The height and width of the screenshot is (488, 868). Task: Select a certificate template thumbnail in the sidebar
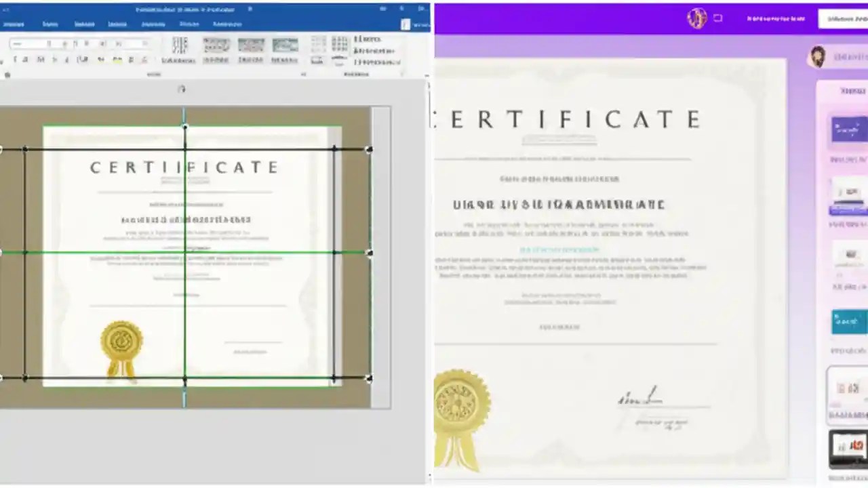pyautogui.click(x=848, y=130)
